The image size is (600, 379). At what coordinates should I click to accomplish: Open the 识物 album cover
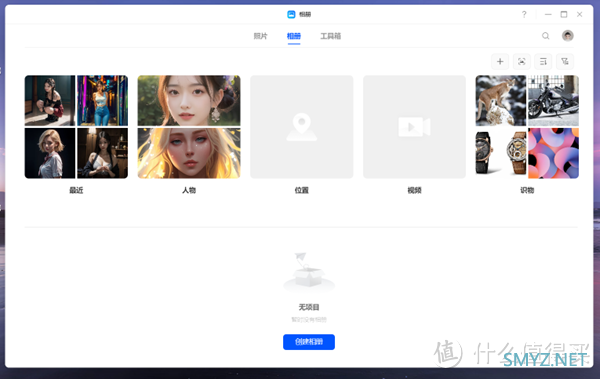pyautogui.click(x=527, y=127)
